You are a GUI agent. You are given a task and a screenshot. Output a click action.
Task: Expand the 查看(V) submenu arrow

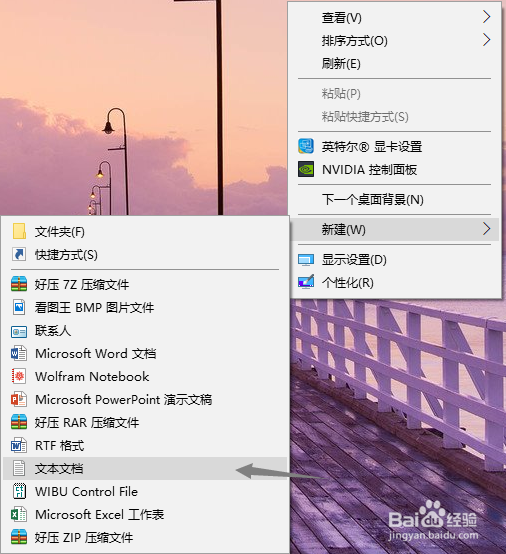pos(487,17)
